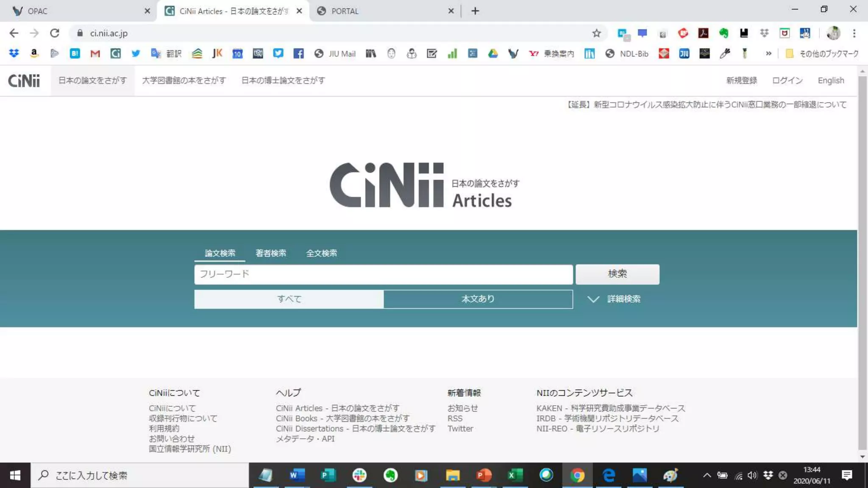Select the 本文あり filter option
868x488 pixels.
click(478, 299)
